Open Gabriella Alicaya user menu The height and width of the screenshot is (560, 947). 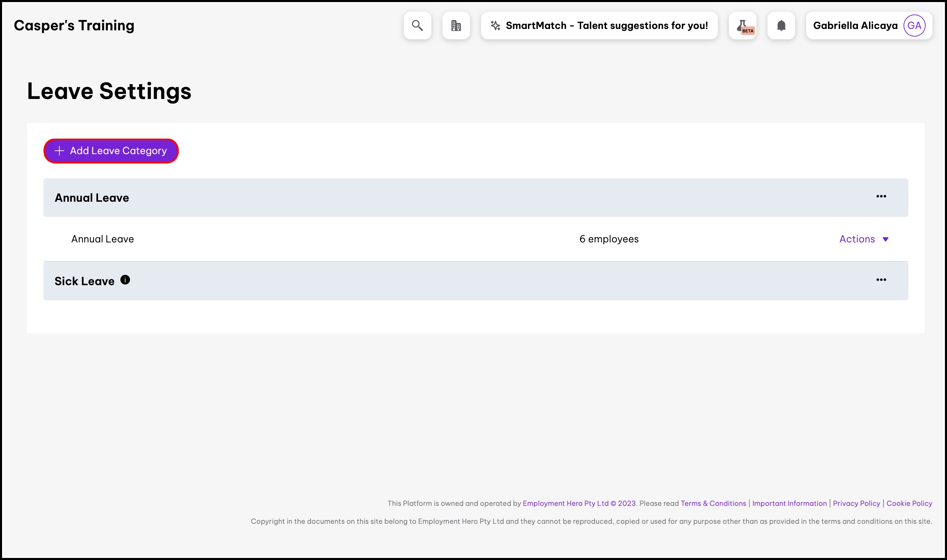(855, 25)
